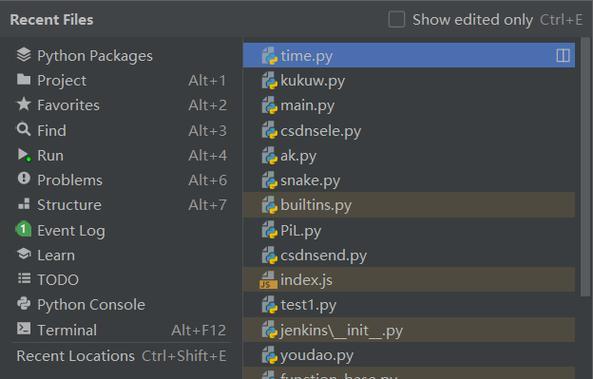The height and width of the screenshot is (379, 593).
Task: Click the Run tool window icon
Action: tap(24, 155)
